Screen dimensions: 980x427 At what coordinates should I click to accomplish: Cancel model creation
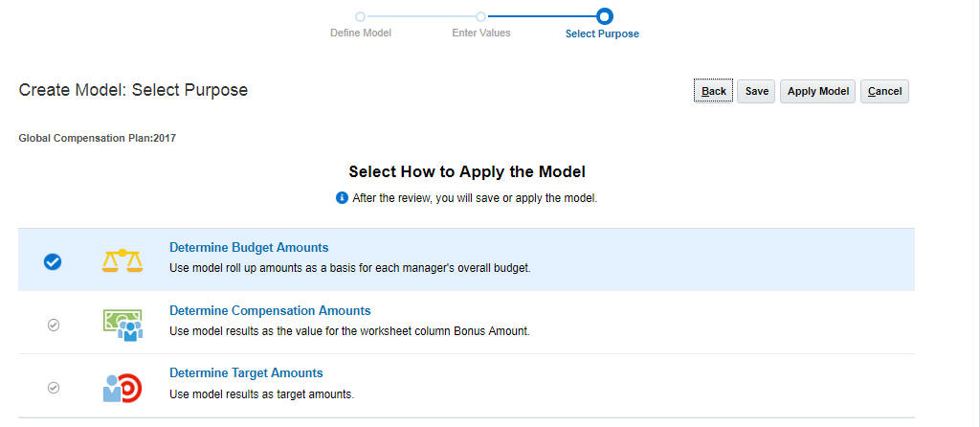[x=884, y=92]
